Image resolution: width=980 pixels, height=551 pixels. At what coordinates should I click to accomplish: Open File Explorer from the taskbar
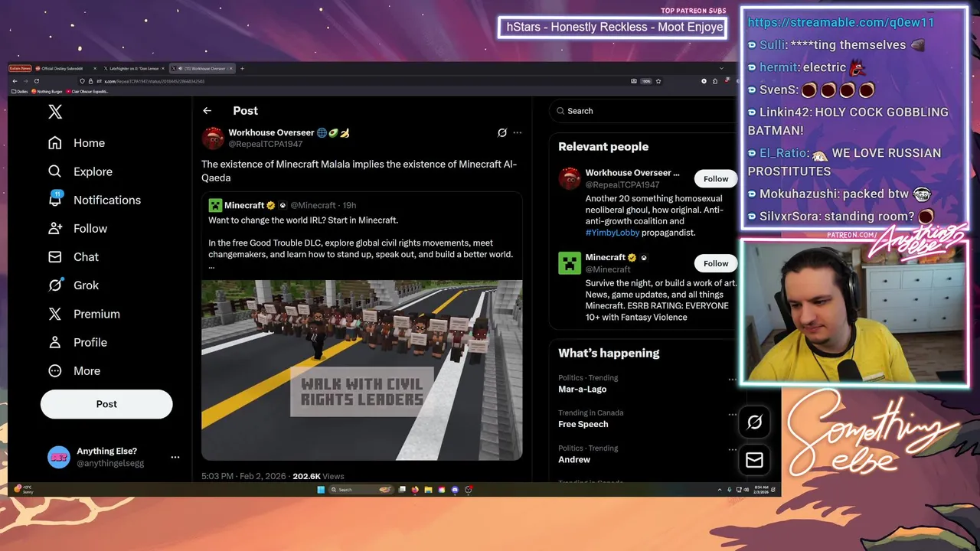tap(429, 490)
